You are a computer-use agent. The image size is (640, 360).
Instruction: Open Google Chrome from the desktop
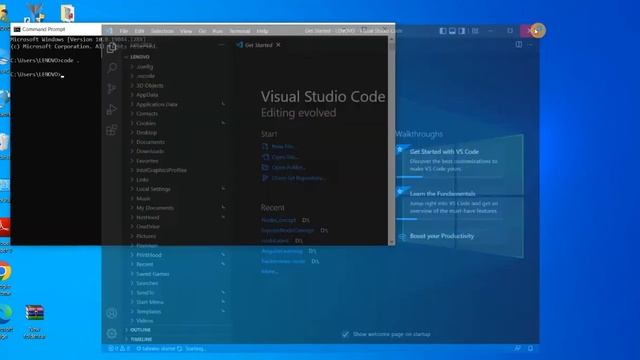[5, 272]
